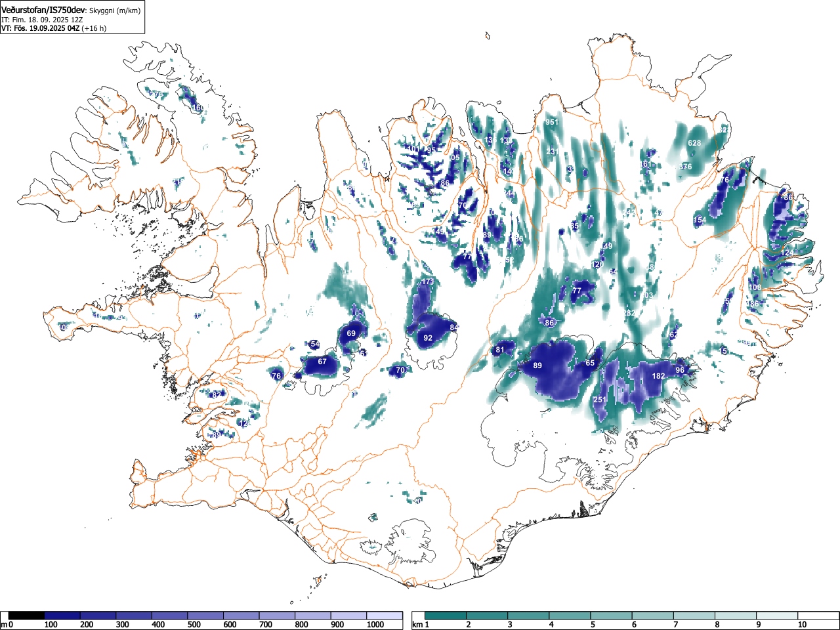Image resolution: width=840 pixels, height=630 pixels.
Task: Click the visibility value 96 on the map
Action: pos(680,370)
